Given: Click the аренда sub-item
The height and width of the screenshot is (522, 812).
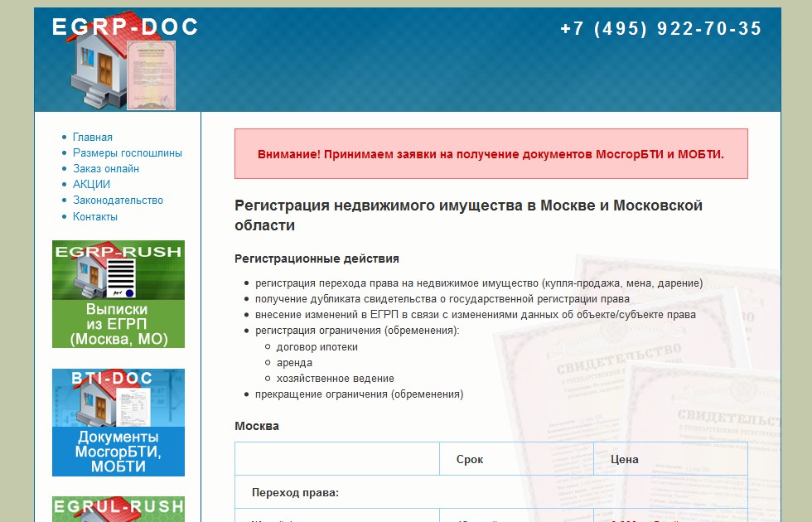Looking at the screenshot, I should (294, 363).
